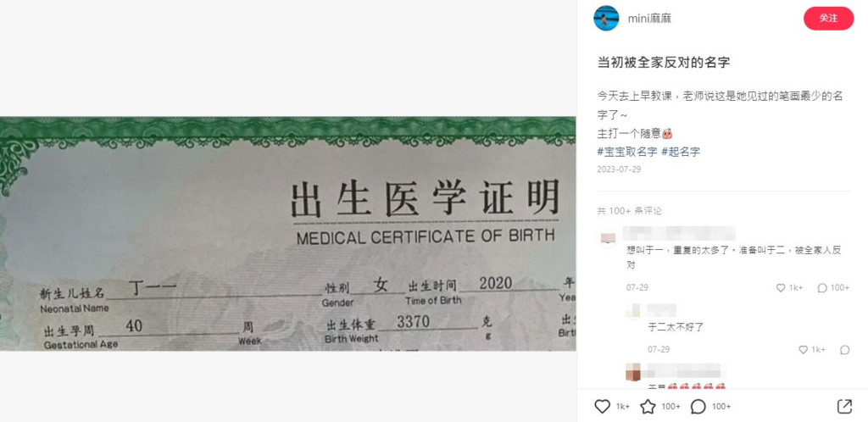
Task: Follow the author with red 关注 button
Action: 828,19
